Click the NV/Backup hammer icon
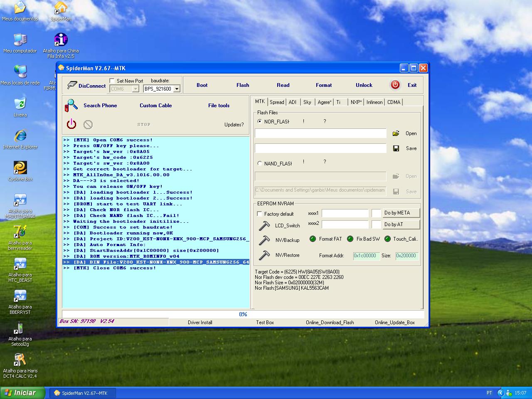 tap(264, 240)
